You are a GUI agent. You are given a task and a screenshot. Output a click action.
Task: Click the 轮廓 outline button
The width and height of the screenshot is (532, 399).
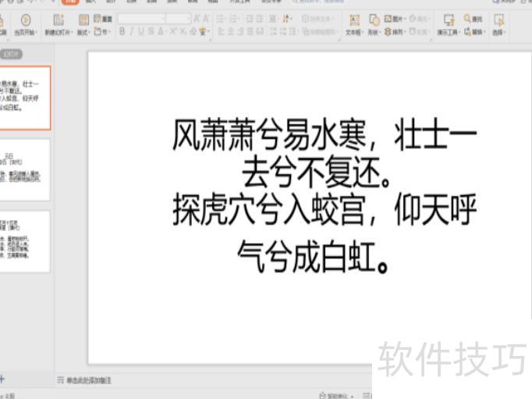tap(419, 31)
